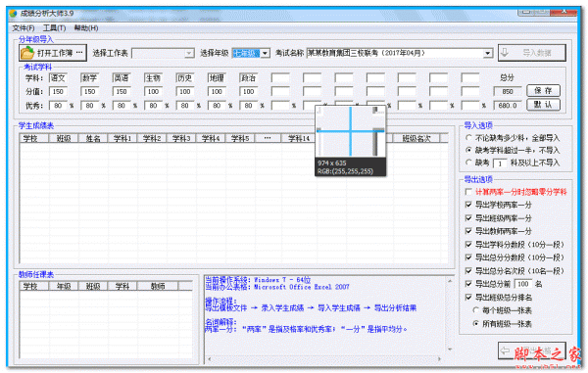Toggle 导出学校两率一分 checkbox
588x373 pixels.
pos(468,205)
